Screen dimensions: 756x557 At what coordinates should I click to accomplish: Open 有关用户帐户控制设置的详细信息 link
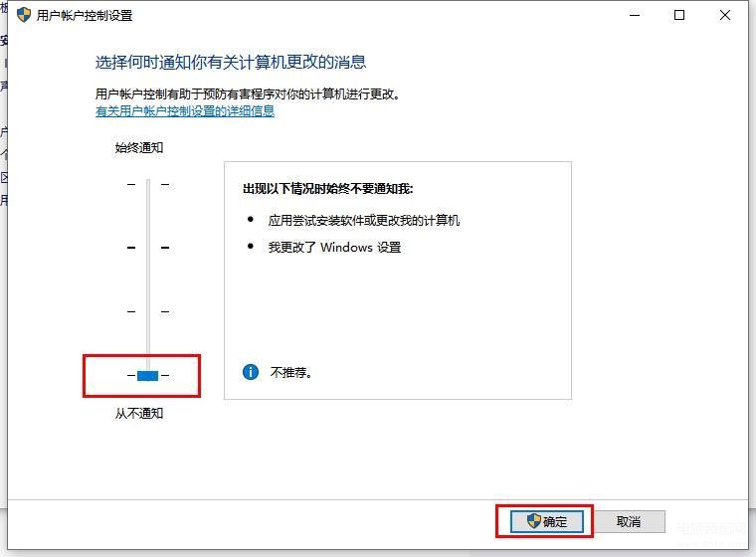pos(185,111)
